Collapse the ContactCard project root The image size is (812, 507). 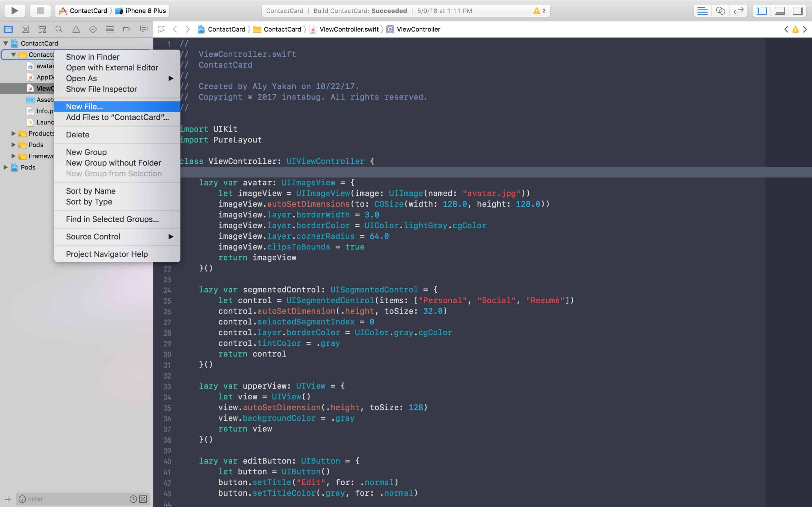pyautogui.click(x=6, y=43)
